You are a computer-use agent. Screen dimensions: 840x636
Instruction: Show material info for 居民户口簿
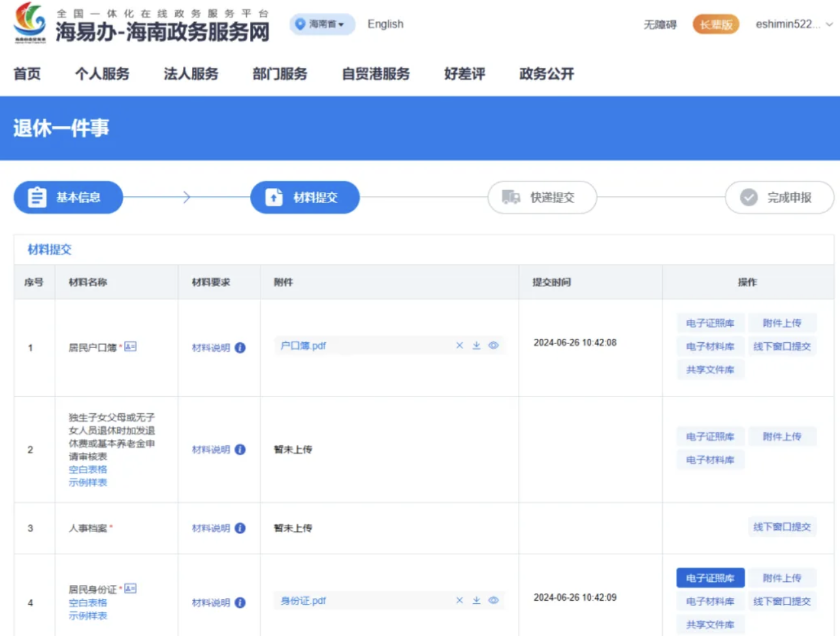pos(240,348)
